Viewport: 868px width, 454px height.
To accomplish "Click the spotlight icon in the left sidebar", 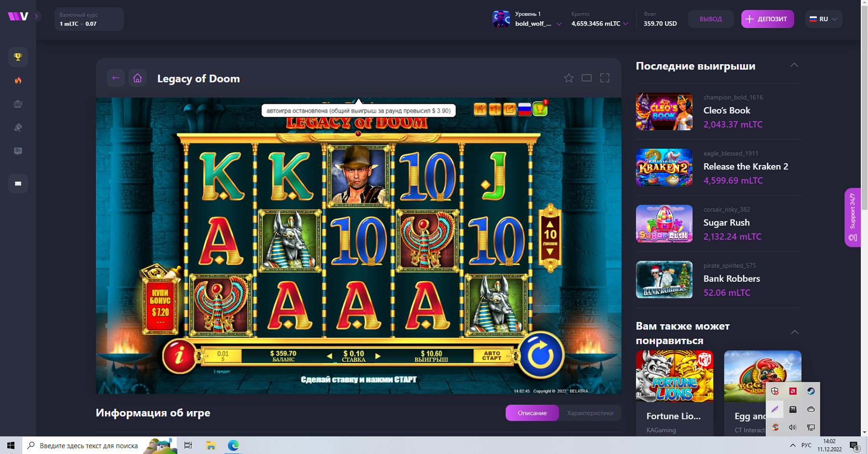I will [x=18, y=128].
